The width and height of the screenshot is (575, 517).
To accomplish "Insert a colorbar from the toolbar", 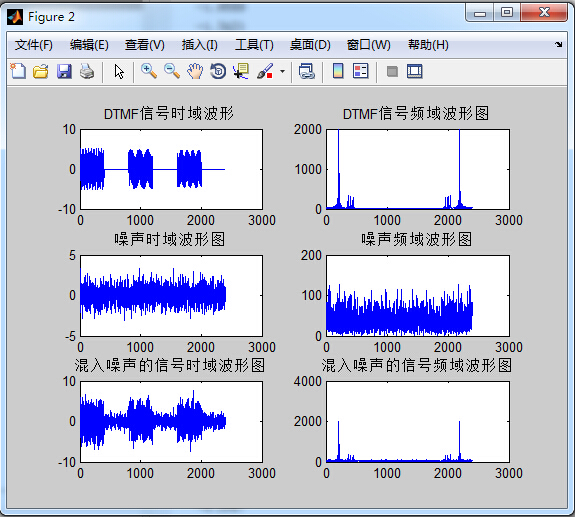I will pyautogui.click(x=338, y=71).
